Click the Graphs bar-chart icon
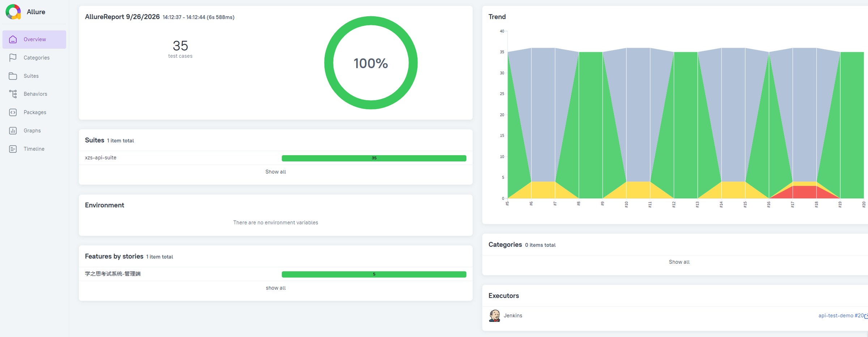The image size is (868, 337). click(x=13, y=131)
